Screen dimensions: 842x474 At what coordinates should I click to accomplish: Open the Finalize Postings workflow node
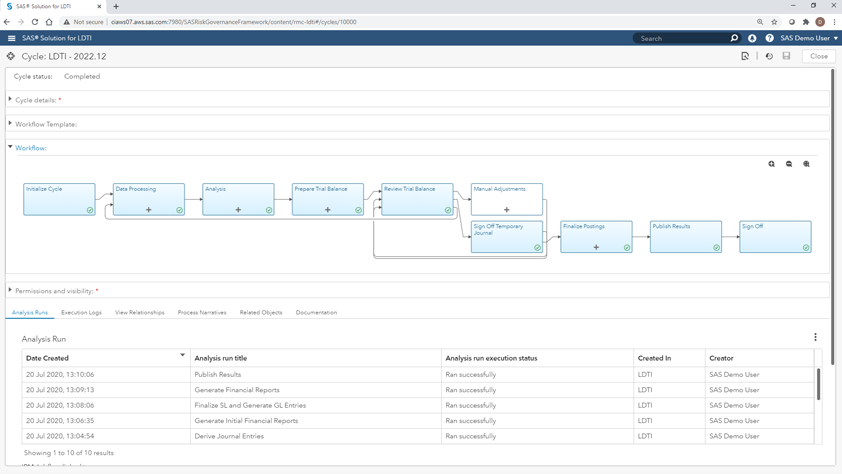tap(596, 237)
